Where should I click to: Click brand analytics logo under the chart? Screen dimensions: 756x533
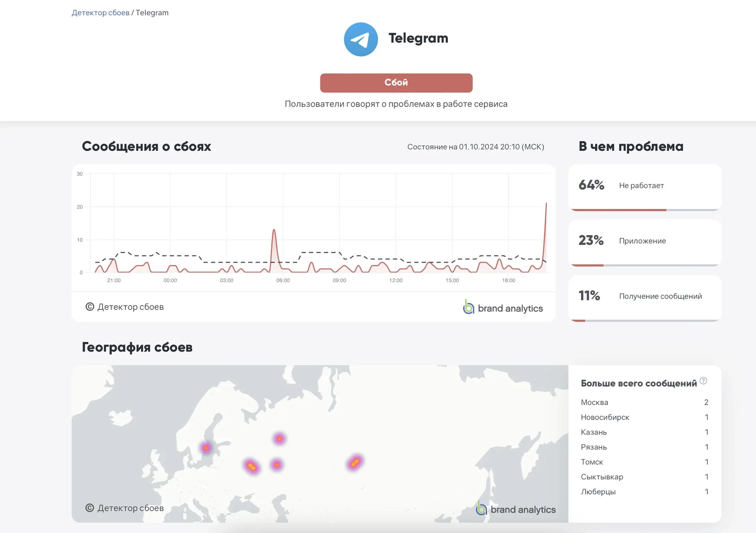pyautogui.click(x=503, y=308)
